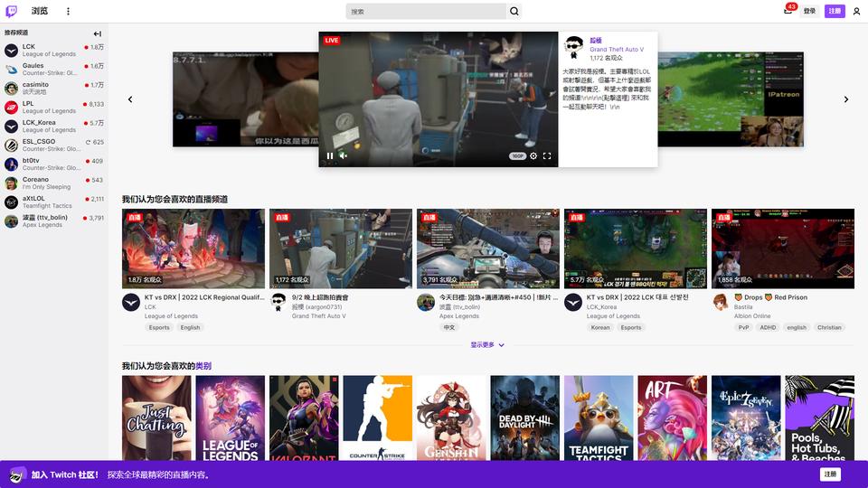The height and width of the screenshot is (488, 868).
Task: Click the Bastila avatar under Red Prison stream
Action: 721,303
